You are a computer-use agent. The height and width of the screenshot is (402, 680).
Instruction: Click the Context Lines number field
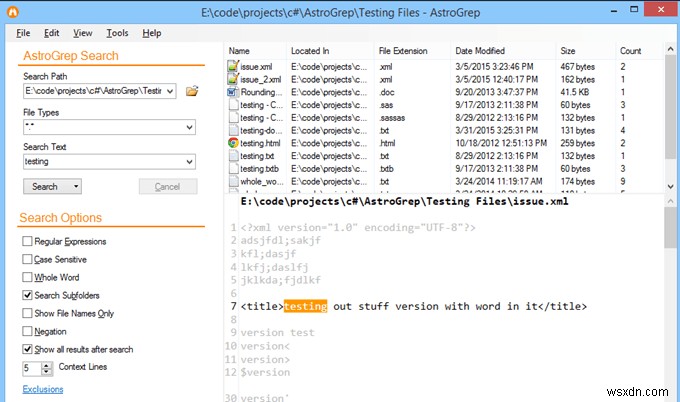pos(32,369)
